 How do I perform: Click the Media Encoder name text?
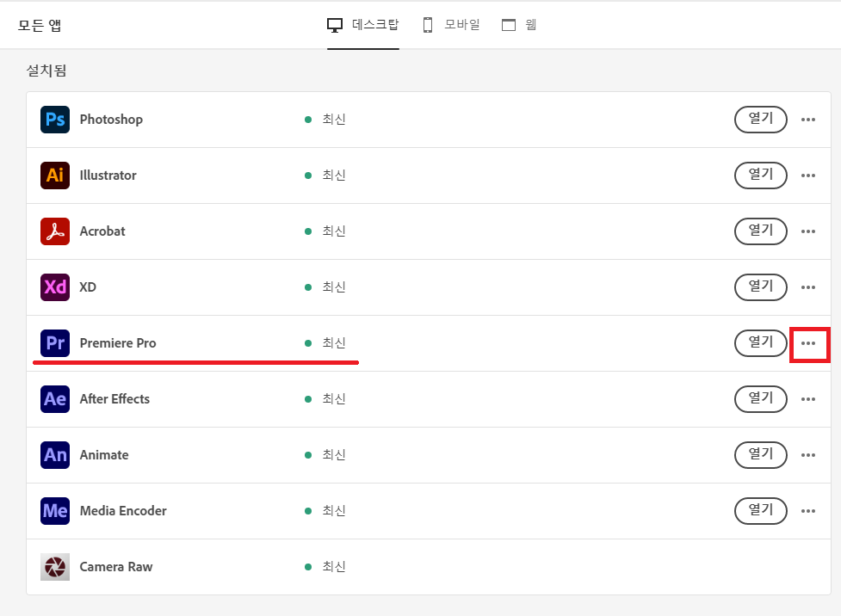[x=123, y=511]
